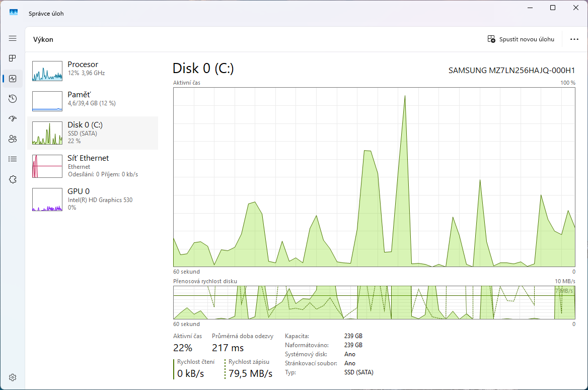Go to the Processes page icon
The image size is (588, 390).
point(13,58)
